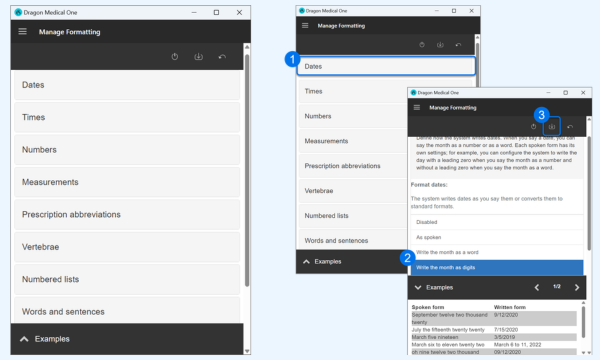Screen dimensions: 600x360
Task: Open hamburger menu in front date-settings window
Action: pyautogui.click(x=417, y=108)
